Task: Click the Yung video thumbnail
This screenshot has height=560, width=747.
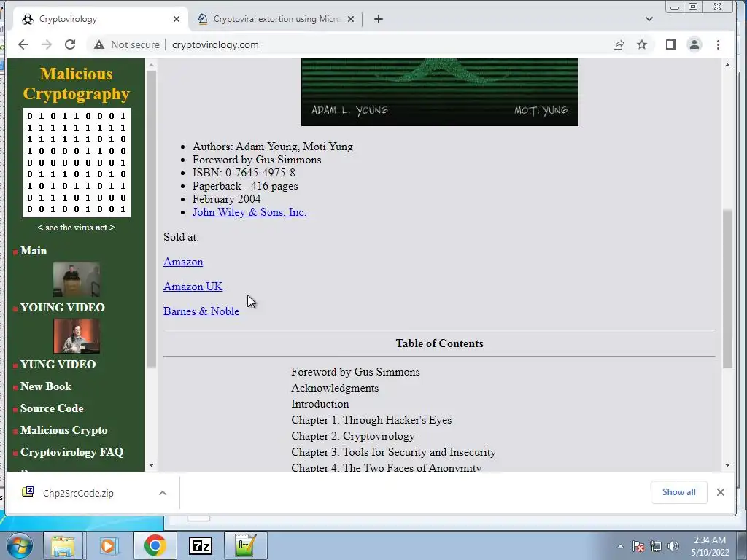Action: point(76,336)
